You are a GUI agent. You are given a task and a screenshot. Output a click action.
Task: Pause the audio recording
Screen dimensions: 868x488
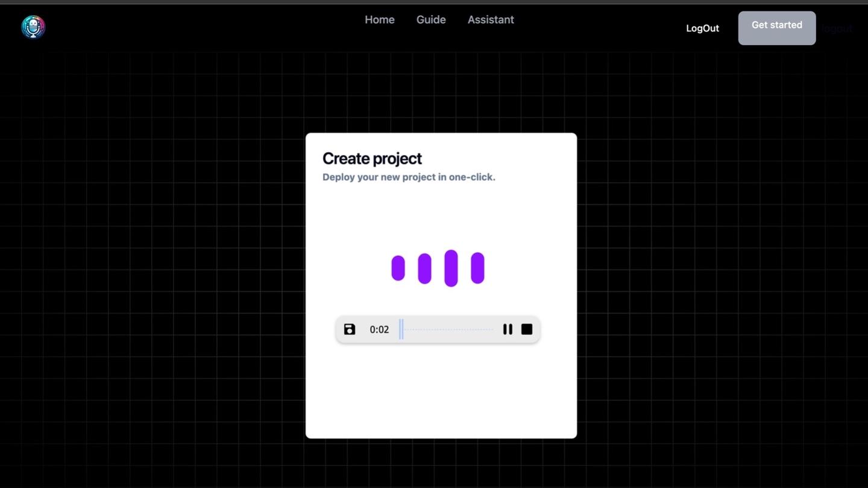[508, 329]
